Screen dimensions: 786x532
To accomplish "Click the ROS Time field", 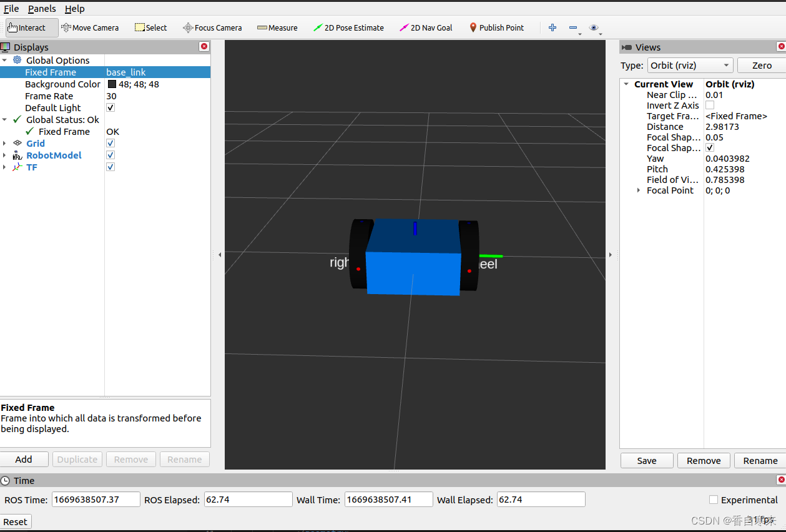I will pos(96,500).
